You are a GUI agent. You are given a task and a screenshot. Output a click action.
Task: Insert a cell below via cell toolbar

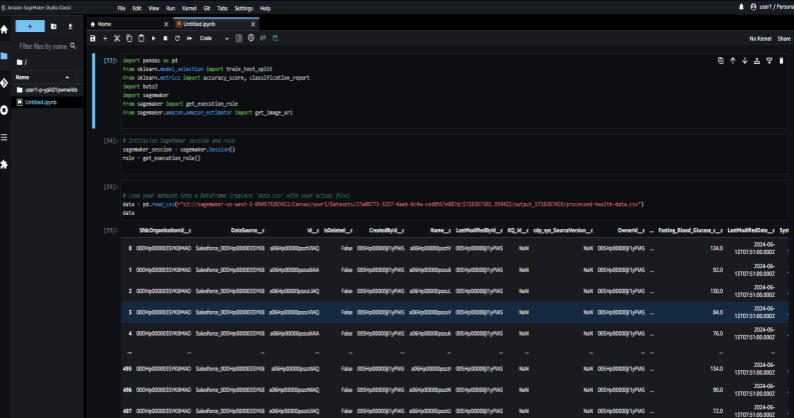769,61
